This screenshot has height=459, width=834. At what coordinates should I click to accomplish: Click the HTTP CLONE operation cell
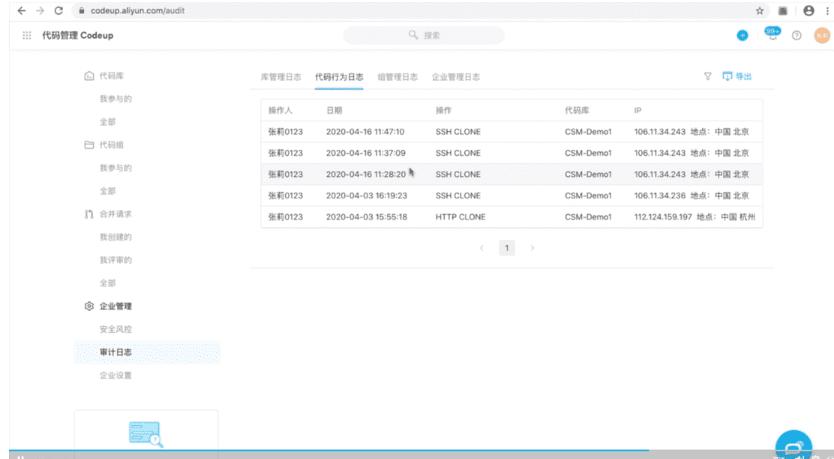[460, 216]
